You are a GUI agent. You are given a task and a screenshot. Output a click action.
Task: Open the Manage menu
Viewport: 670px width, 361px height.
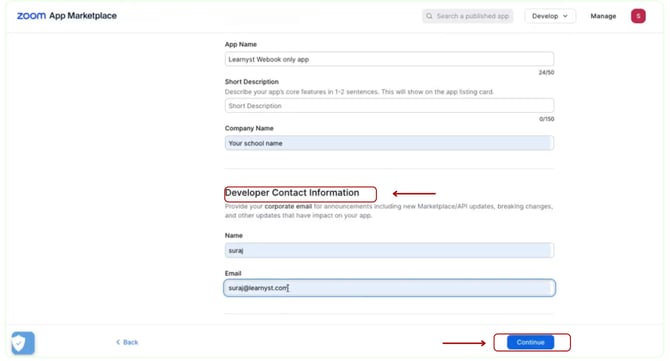pos(603,16)
